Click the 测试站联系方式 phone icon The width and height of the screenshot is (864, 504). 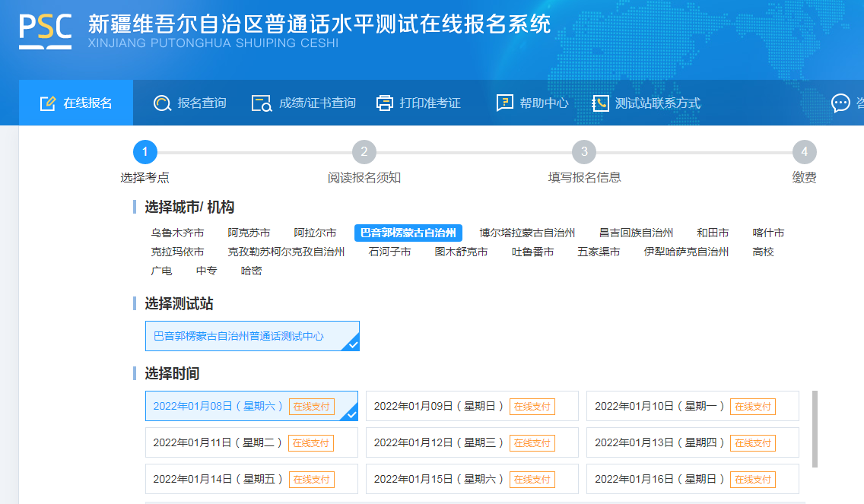[x=601, y=103]
